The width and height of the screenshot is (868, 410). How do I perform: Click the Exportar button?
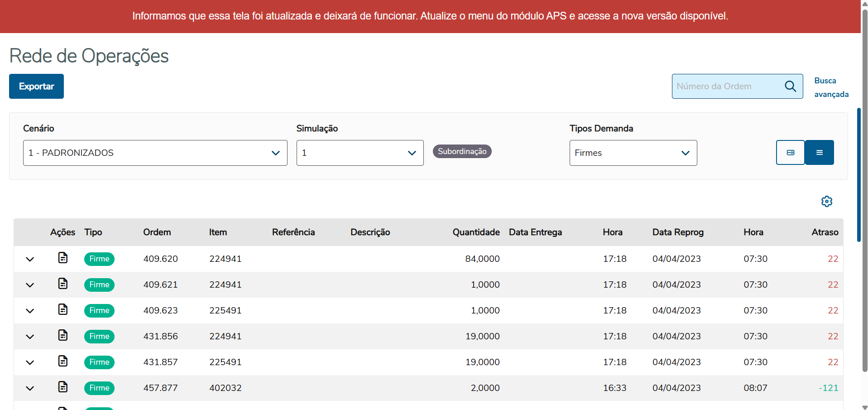click(36, 87)
